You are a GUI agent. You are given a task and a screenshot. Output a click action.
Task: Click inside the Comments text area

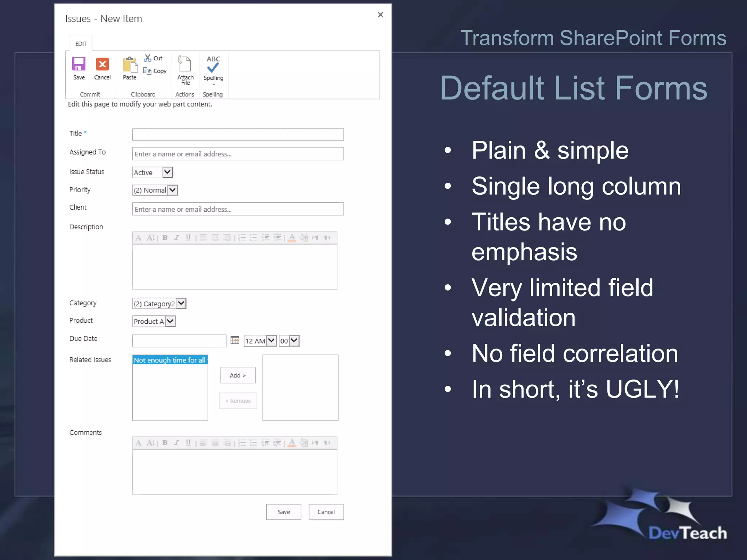pyautogui.click(x=235, y=472)
